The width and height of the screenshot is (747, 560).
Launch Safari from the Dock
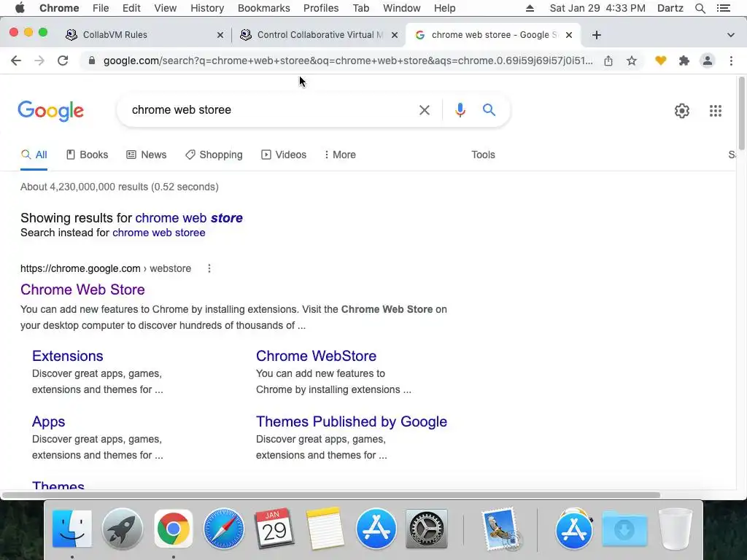pyautogui.click(x=224, y=529)
